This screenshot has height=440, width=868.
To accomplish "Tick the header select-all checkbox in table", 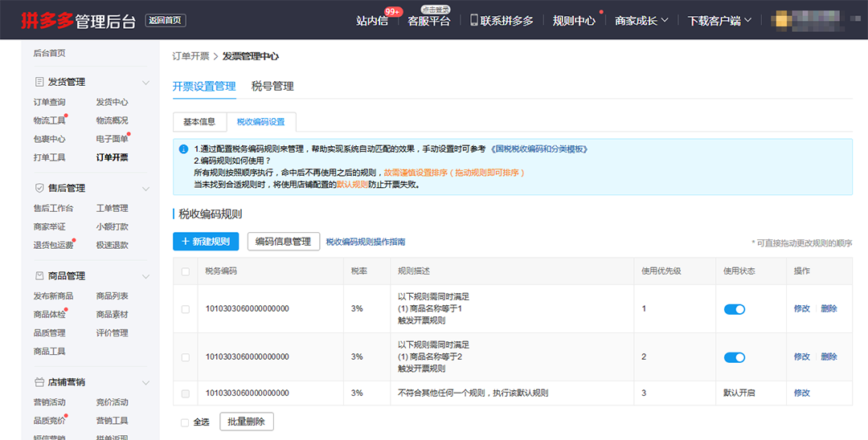I will [186, 271].
